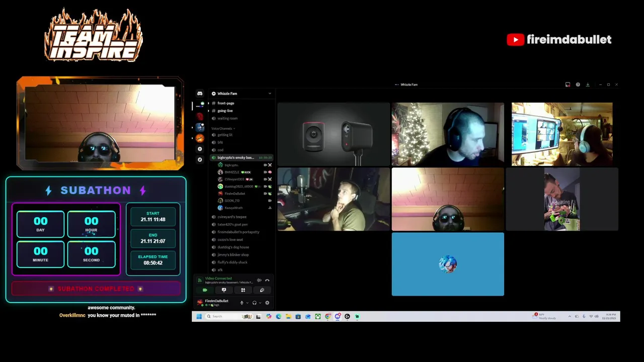
Task: Collapse the Voice Channels category
Action: click(x=223, y=129)
